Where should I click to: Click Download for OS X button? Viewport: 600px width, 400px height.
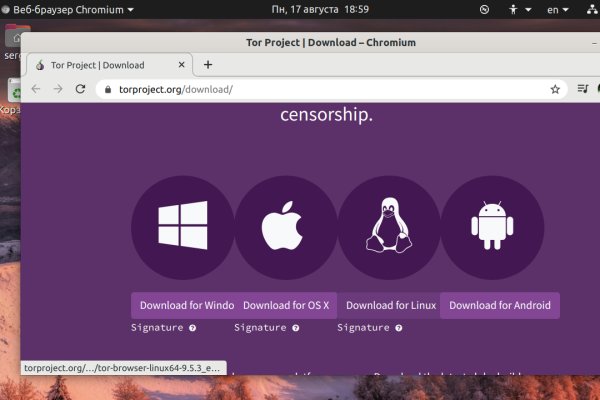pos(286,305)
